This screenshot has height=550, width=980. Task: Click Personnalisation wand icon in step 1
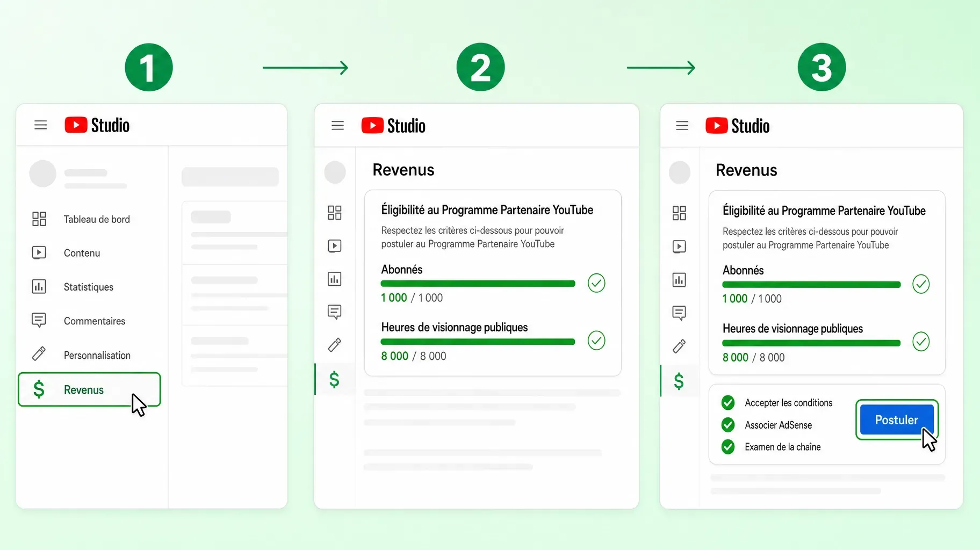39,353
